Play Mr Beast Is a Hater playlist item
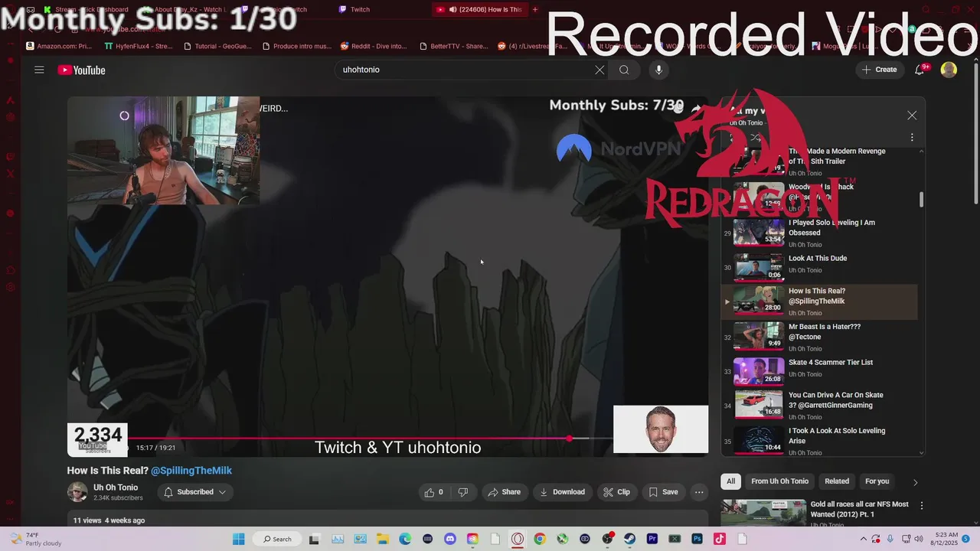This screenshot has height=551, width=980. (x=819, y=337)
